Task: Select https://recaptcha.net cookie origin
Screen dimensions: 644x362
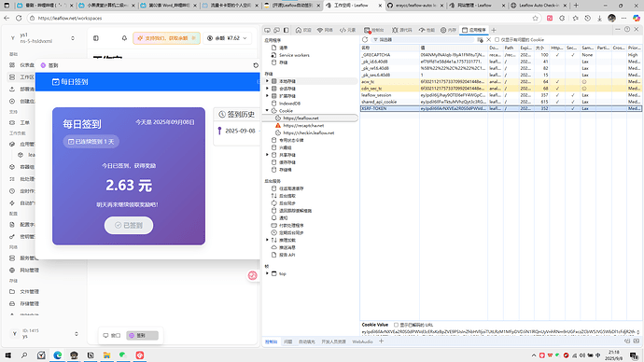Action: [x=303, y=126]
